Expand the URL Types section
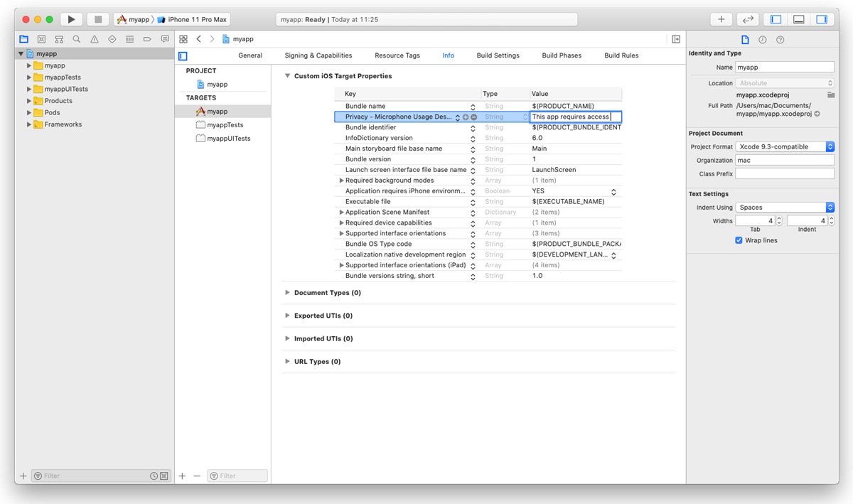 tap(287, 362)
